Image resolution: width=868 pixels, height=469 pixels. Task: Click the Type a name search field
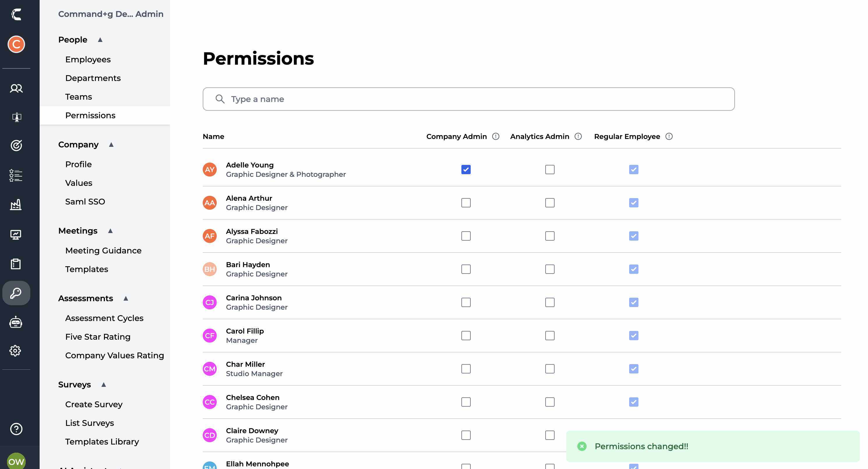click(x=468, y=99)
